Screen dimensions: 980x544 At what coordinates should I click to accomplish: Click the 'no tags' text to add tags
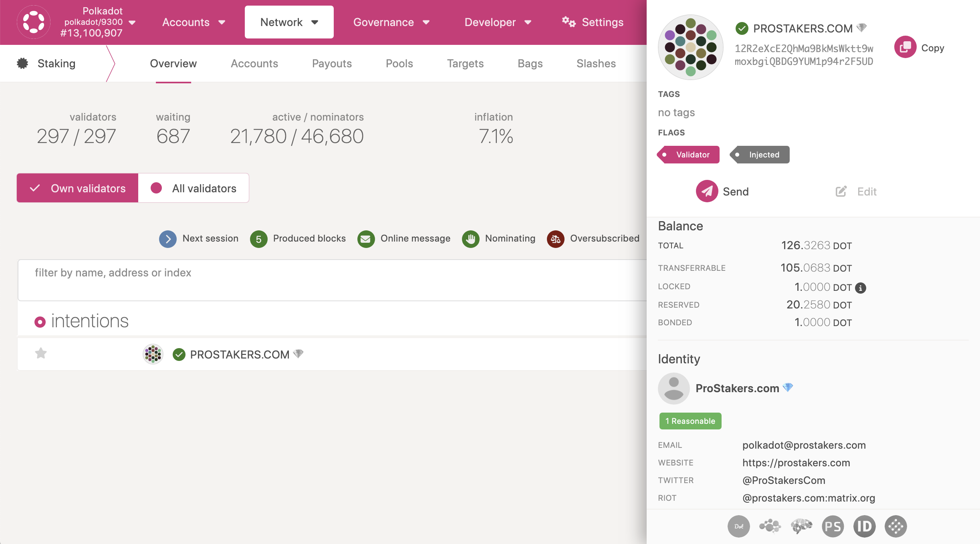pos(676,113)
